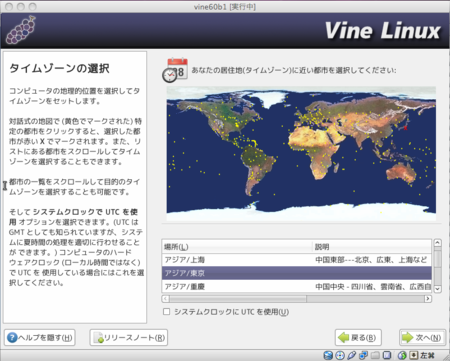The width and height of the screenshot is (450, 361).
Task: Click the keyboard capture arrow icon
Action: click(x=414, y=355)
